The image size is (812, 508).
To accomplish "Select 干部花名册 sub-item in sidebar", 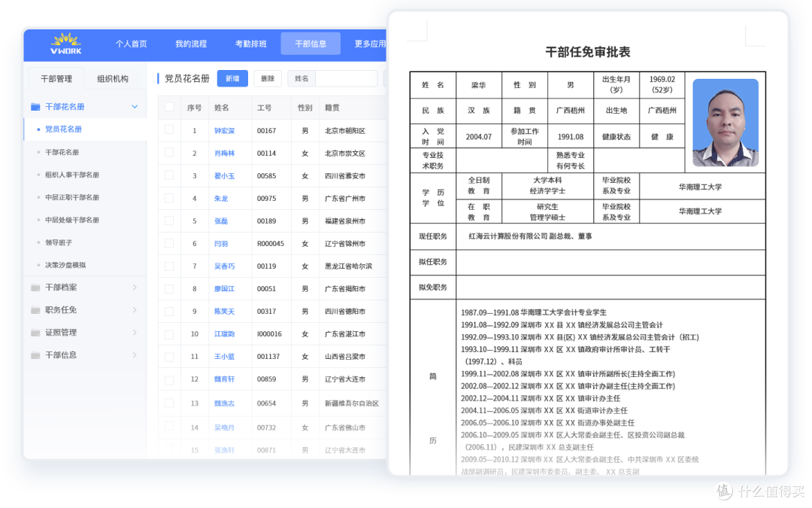I will coord(62,152).
